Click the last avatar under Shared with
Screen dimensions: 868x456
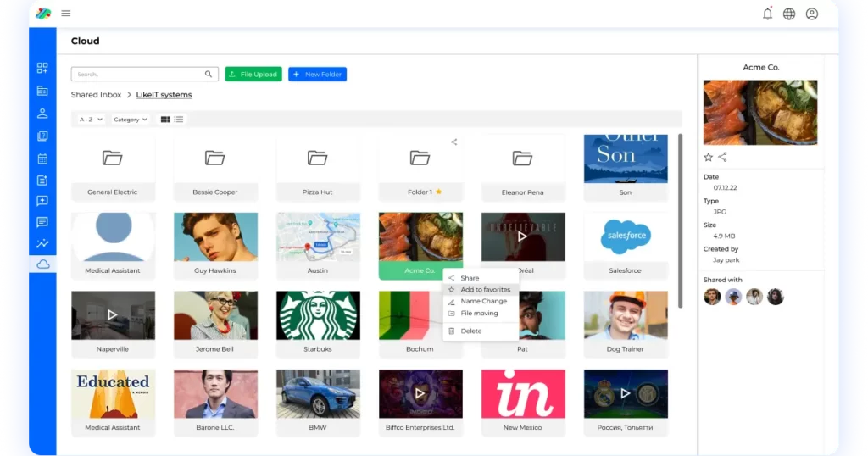click(775, 297)
